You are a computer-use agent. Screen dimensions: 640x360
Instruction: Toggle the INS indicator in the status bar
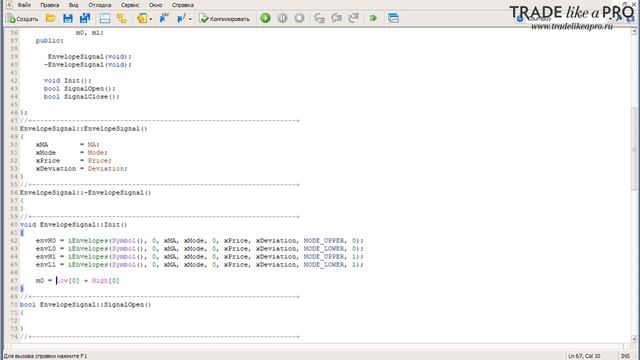(625, 356)
